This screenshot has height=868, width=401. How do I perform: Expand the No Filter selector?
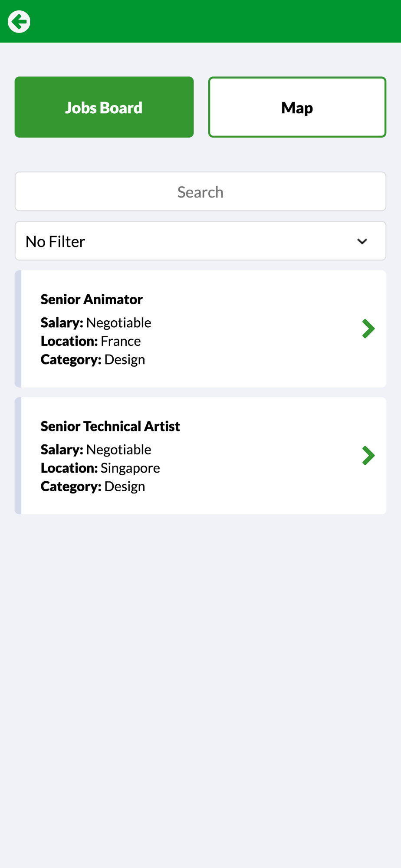tap(200, 241)
